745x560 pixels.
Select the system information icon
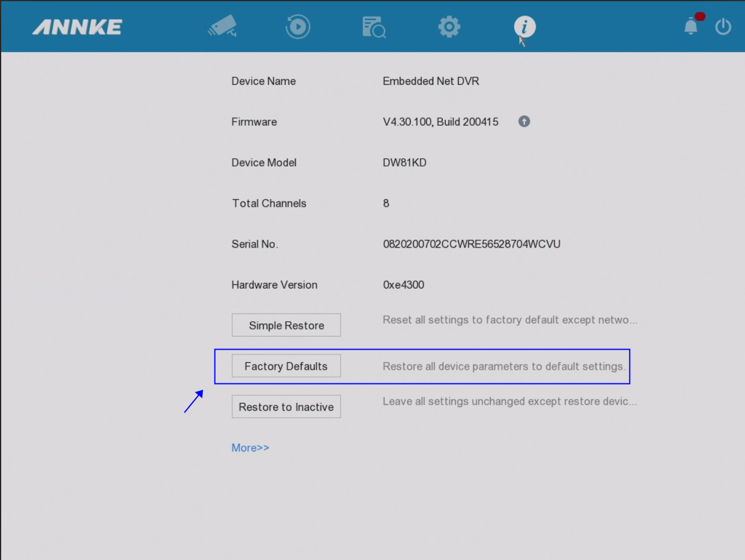525,27
